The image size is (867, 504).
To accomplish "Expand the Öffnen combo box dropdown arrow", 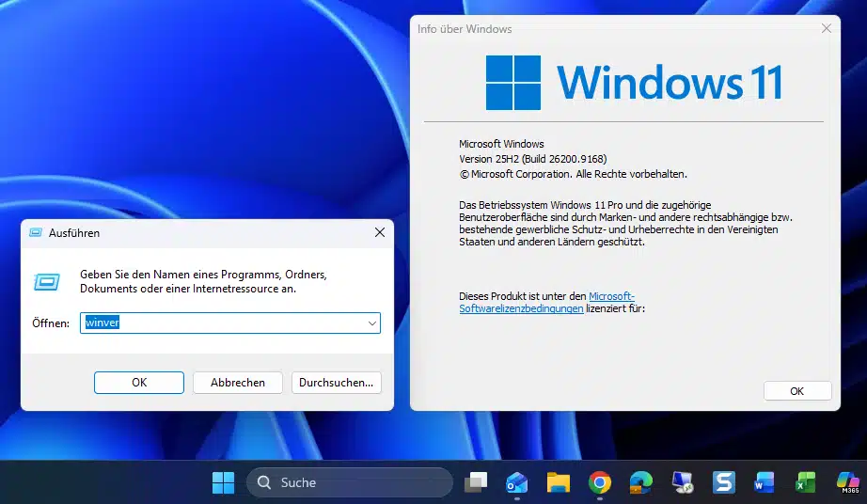I will 372,323.
